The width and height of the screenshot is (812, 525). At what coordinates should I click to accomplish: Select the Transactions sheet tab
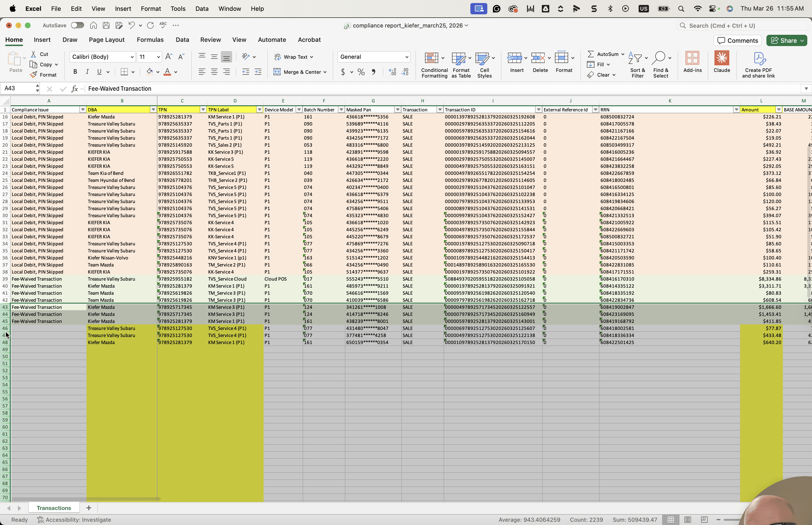(54, 508)
